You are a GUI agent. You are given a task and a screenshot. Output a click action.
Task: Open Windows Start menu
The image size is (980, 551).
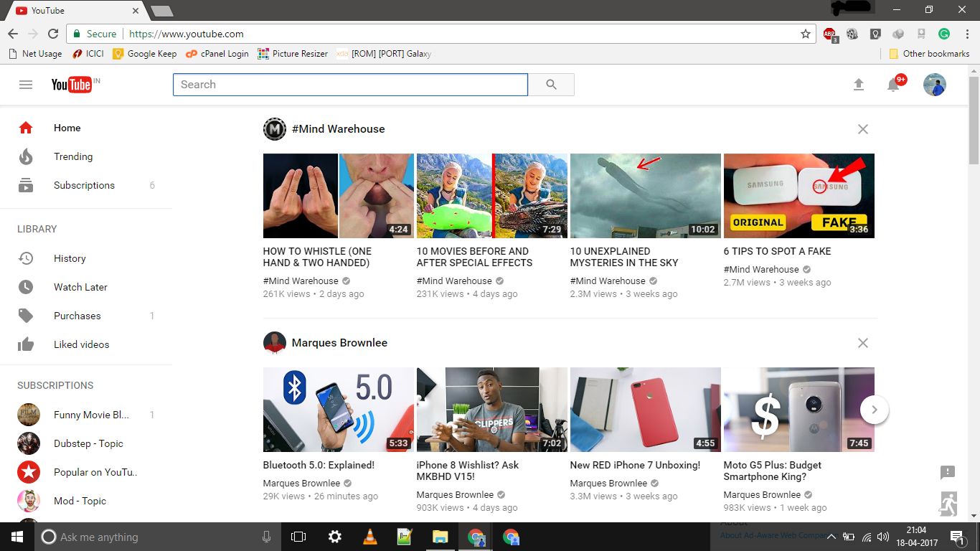point(17,537)
